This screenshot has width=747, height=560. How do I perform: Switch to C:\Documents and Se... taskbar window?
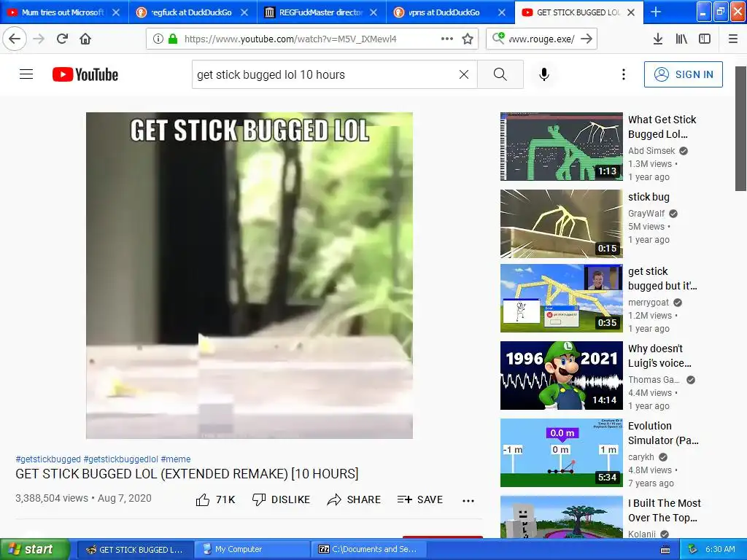368,550
